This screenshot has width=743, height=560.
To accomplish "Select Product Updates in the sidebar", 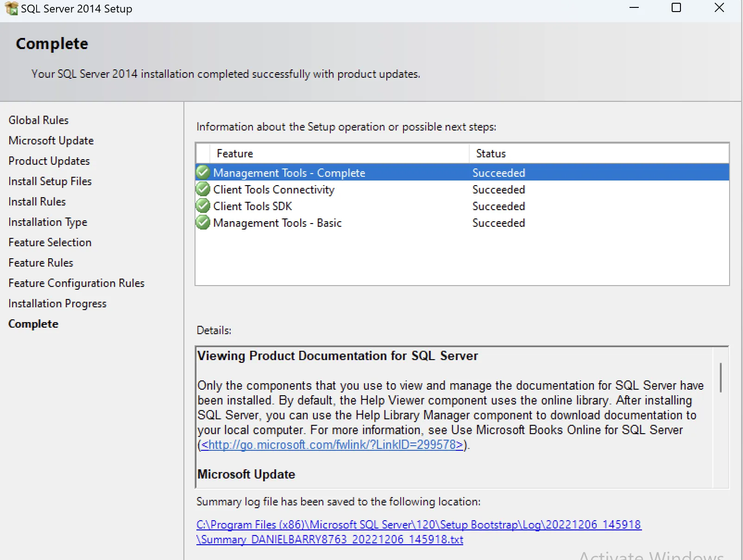I will (49, 161).
